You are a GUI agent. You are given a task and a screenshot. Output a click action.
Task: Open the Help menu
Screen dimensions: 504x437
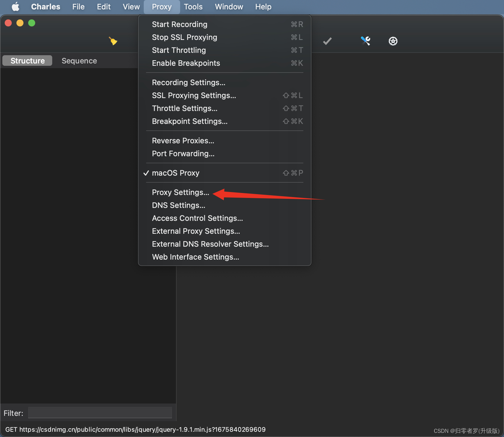(263, 7)
